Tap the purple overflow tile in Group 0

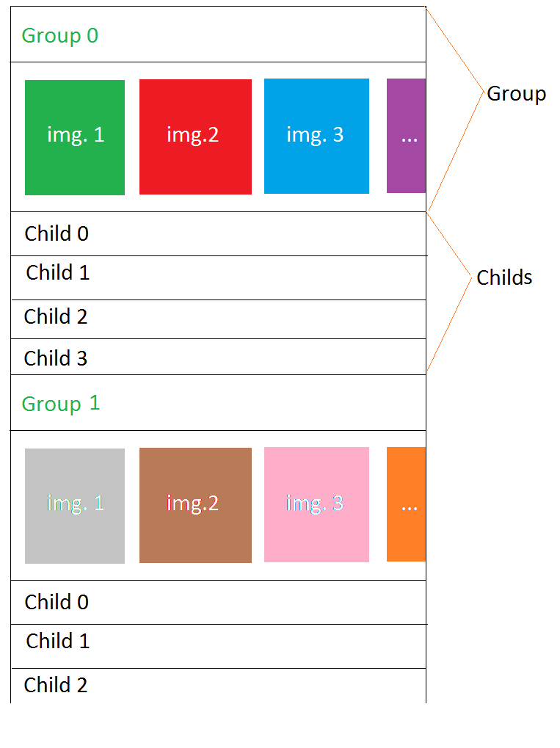coord(406,136)
